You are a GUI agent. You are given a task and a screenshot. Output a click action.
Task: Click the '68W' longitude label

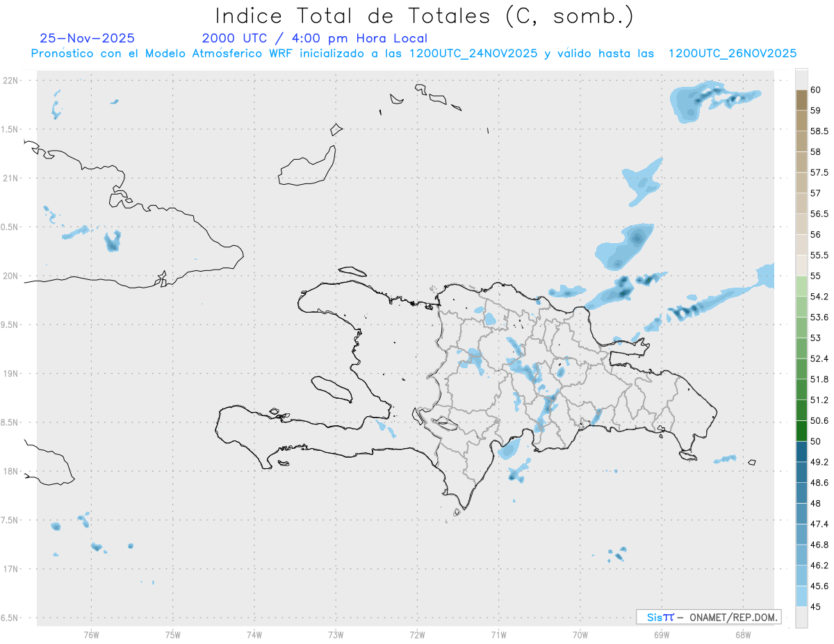[x=743, y=634]
